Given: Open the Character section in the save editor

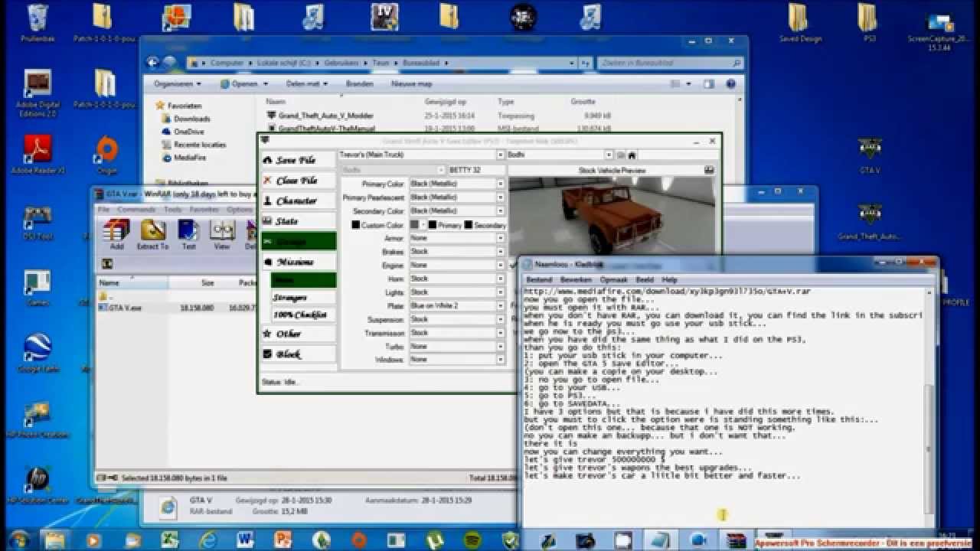Looking at the screenshot, I should [x=299, y=201].
